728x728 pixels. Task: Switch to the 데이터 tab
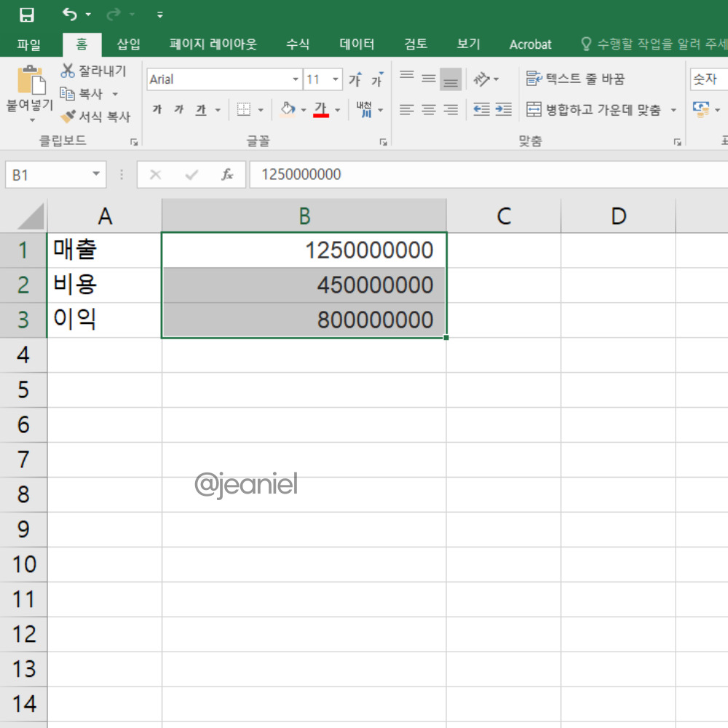click(357, 44)
